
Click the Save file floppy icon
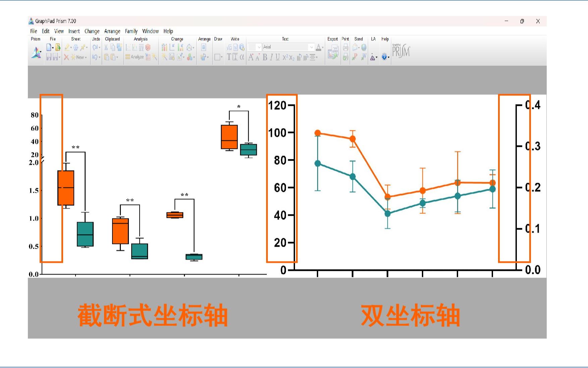point(49,57)
